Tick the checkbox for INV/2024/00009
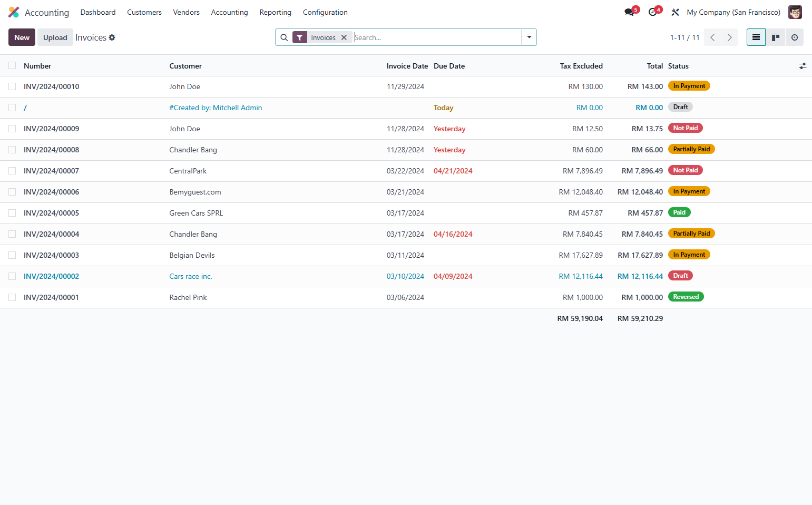Image resolution: width=812 pixels, height=505 pixels. click(x=12, y=129)
